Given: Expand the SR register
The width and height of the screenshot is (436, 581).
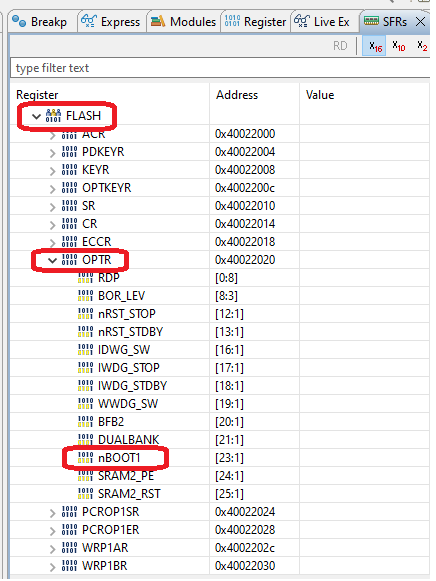Looking at the screenshot, I should click(x=52, y=207).
